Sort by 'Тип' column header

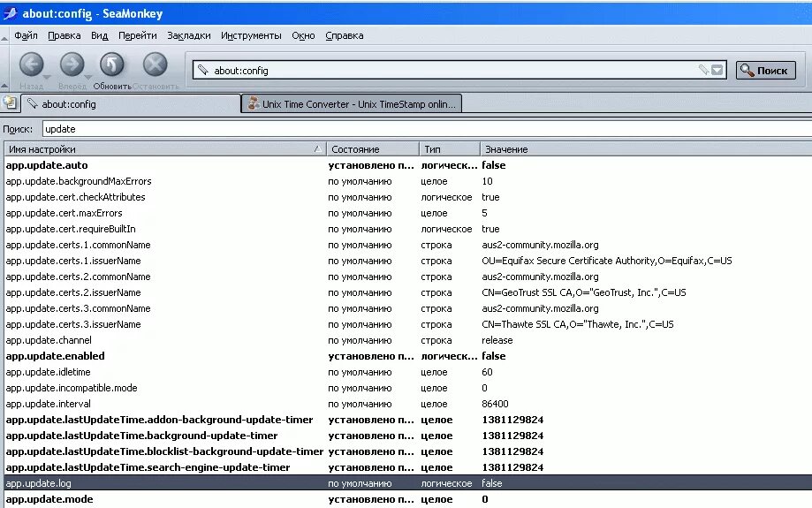pyautogui.click(x=450, y=149)
